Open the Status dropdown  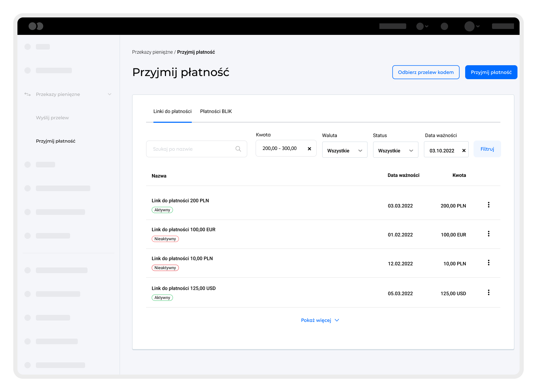395,150
